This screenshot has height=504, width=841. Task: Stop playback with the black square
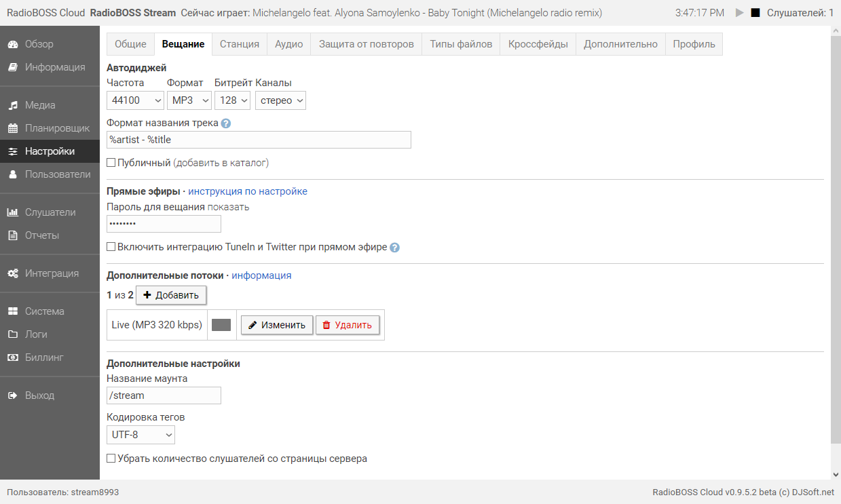point(755,13)
